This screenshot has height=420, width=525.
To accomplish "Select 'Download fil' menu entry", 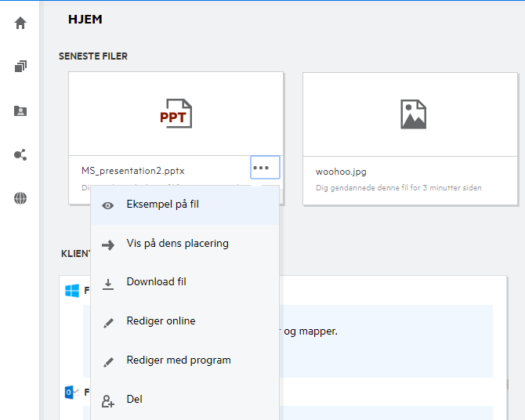I will 156,282.
